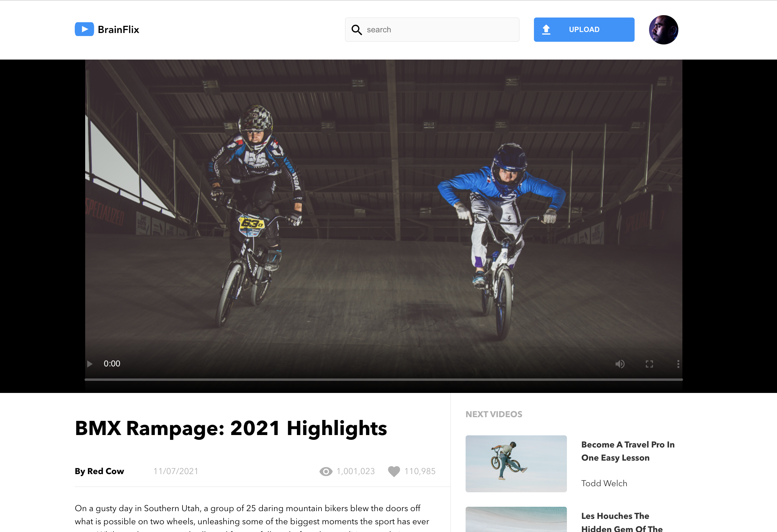The height and width of the screenshot is (532, 777).
Task: Like the video with the heart icon
Action: (x=394, y=471)
